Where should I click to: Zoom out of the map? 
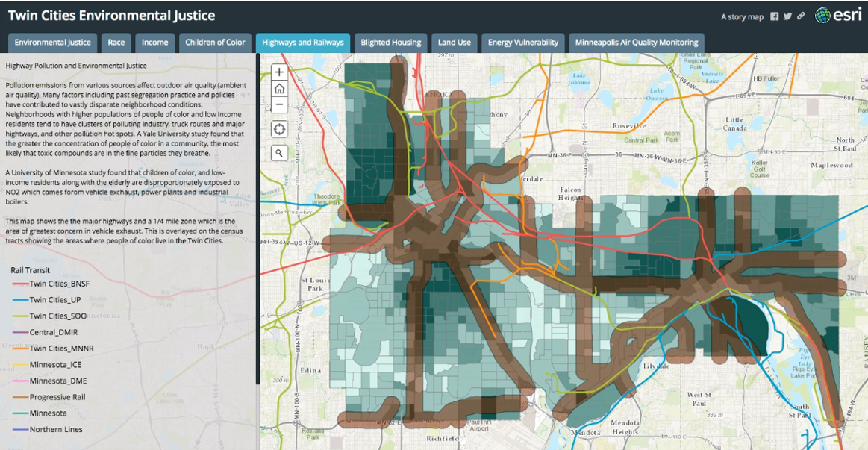coord(279,105)
